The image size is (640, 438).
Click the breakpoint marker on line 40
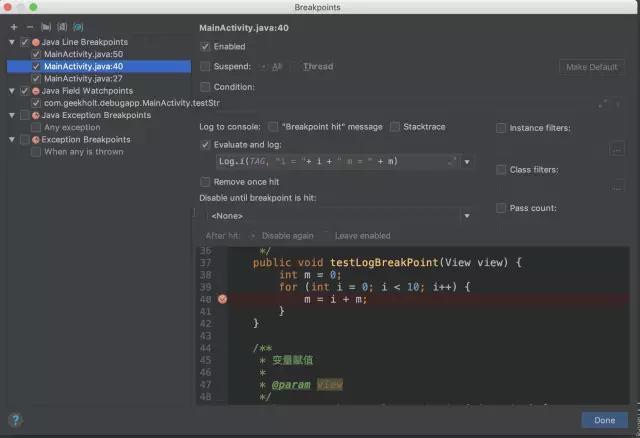pos(222,299)
